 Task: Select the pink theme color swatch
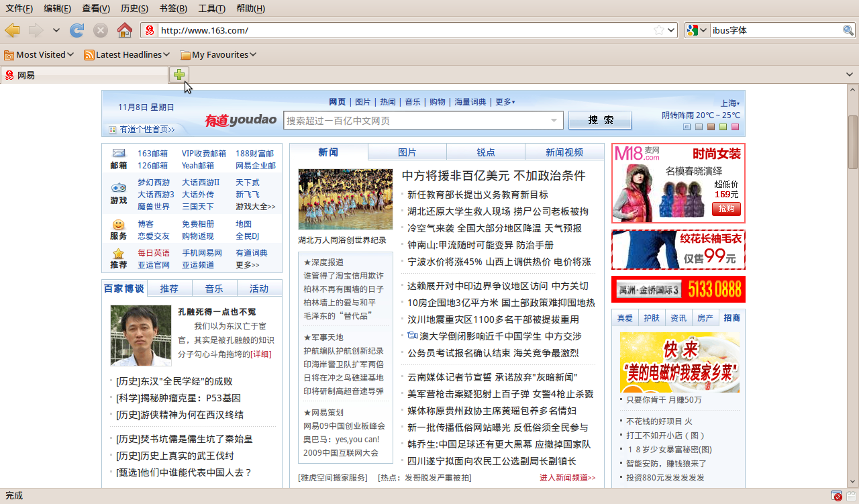click(735, 127)
